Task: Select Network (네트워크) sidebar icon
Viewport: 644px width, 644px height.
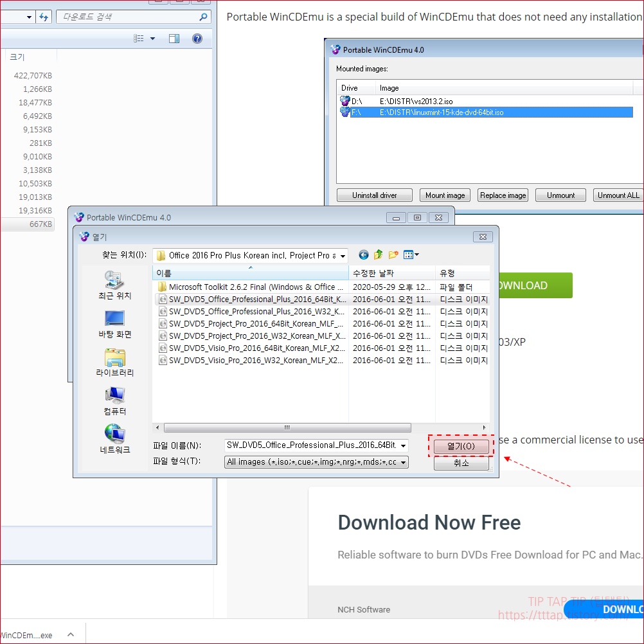Action: 114,440
